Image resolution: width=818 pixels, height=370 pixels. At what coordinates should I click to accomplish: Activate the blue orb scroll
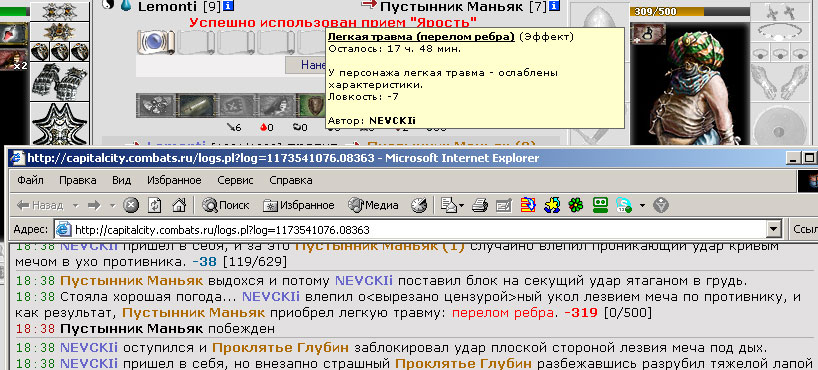click(156, 43)
